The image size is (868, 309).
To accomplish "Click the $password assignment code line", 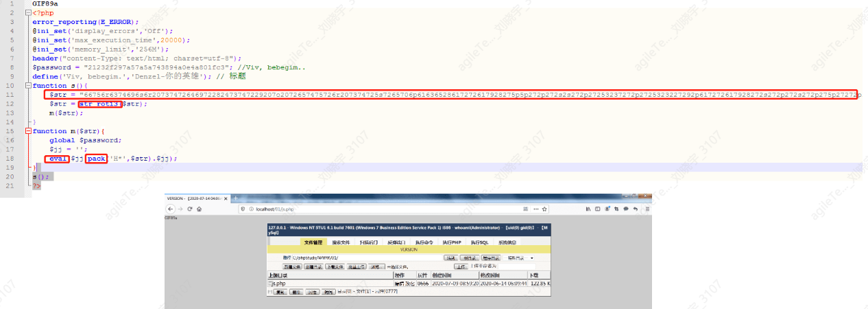I will 169,67.
